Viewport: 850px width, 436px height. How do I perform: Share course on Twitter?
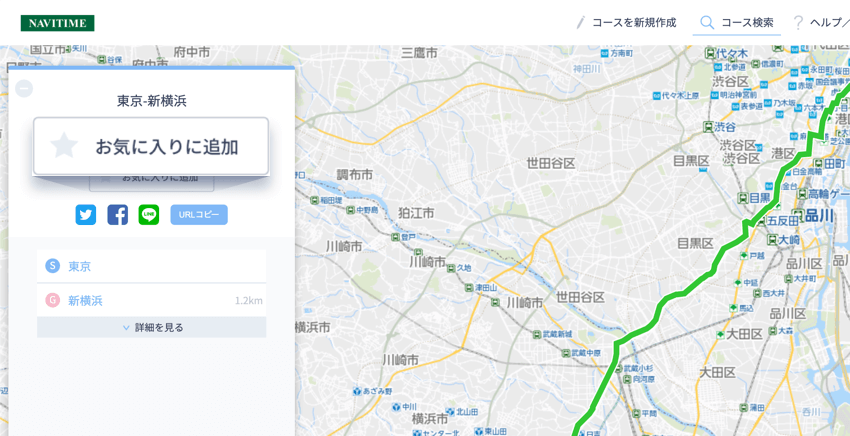point(86,215)
